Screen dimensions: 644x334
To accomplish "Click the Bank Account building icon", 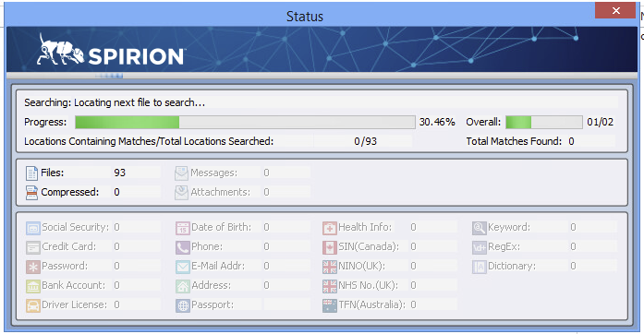I will 33,286.
